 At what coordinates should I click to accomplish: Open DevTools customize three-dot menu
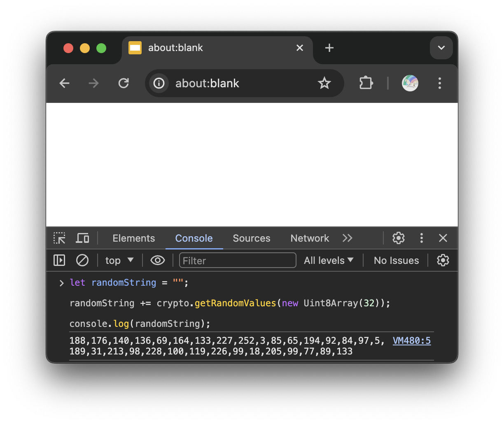click(x=421, y=238)
